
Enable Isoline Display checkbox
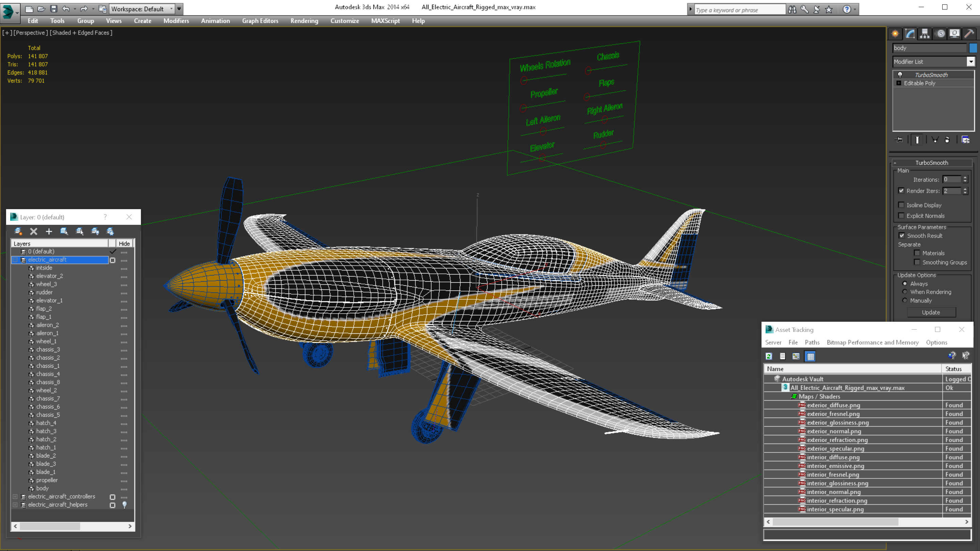(x=901, y=205)
